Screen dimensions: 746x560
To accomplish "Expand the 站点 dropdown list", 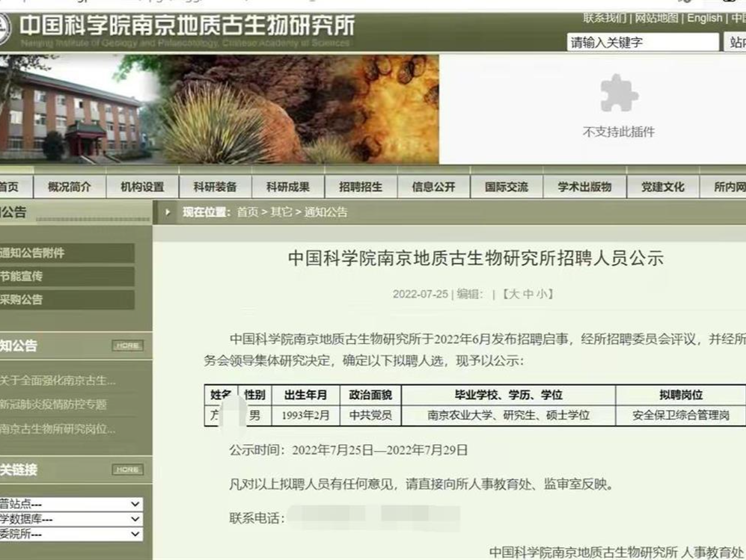I will 71,504.
